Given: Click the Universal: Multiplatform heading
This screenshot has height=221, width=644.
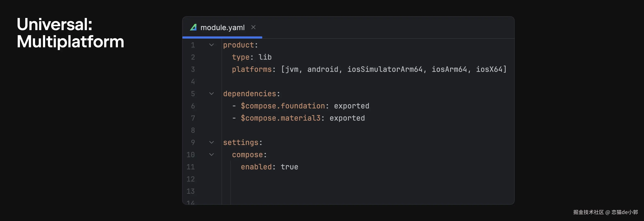Looking at the screenshot, I should [70, 33].
